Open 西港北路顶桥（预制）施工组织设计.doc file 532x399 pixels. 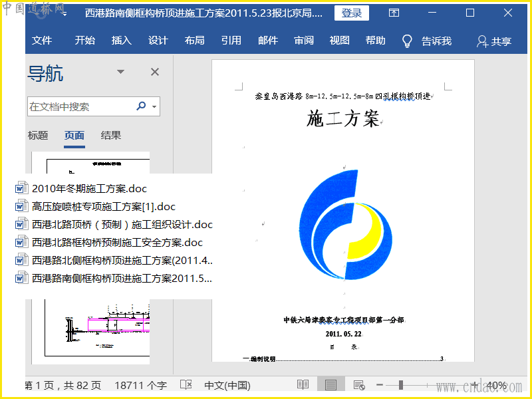(122, 224)
